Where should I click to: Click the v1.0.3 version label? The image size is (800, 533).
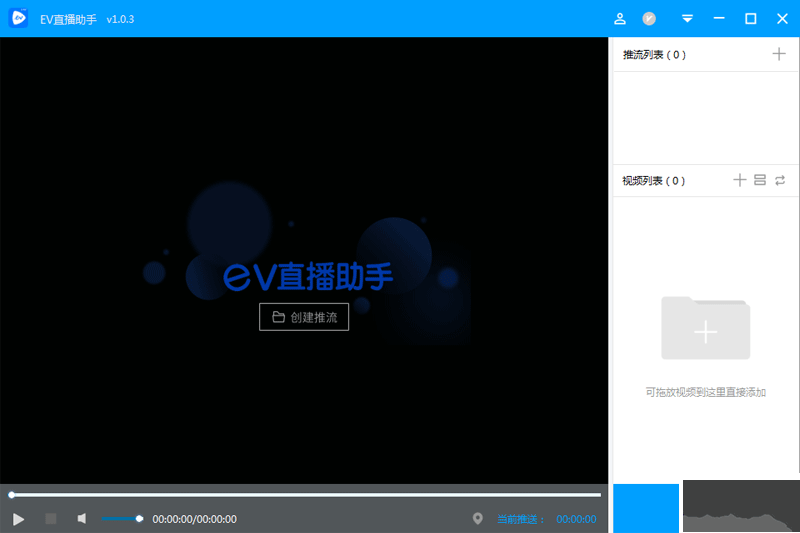pos(120,19)
